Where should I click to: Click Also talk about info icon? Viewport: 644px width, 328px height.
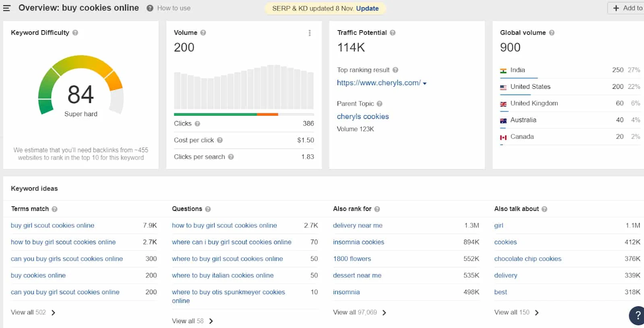point(545,209)
